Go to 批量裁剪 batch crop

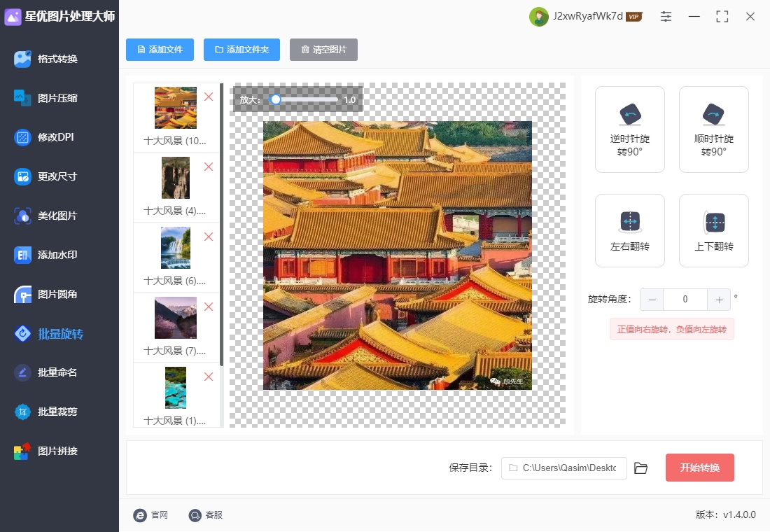click(x=57, y=412)
